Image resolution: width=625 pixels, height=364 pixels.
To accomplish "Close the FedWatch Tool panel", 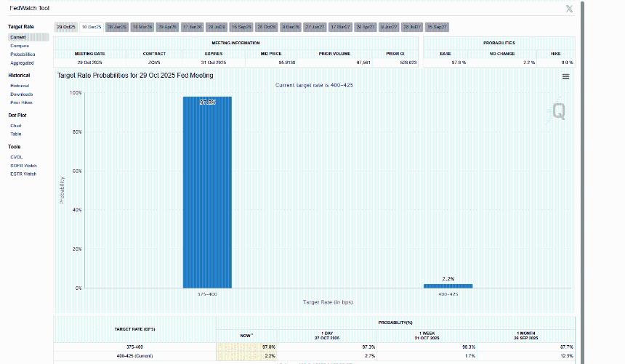I will 568,9.
